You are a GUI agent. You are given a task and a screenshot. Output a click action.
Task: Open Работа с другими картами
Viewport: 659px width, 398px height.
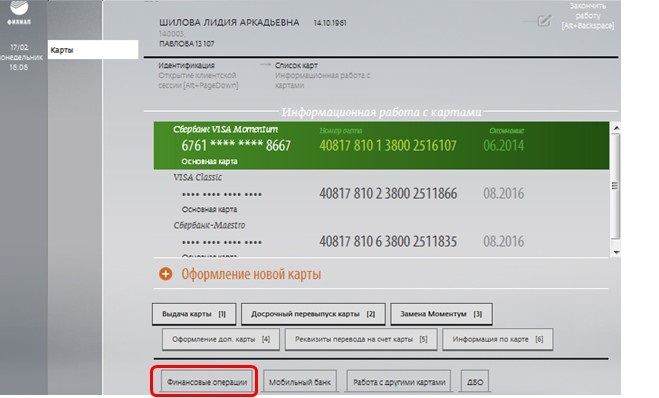pyautogui.click(x=398, y=382)
